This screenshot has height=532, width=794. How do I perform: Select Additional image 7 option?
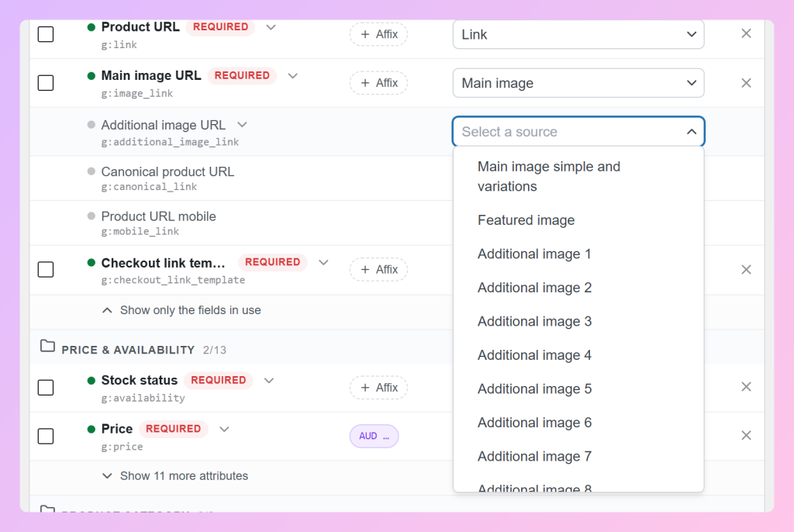(578, 457)
